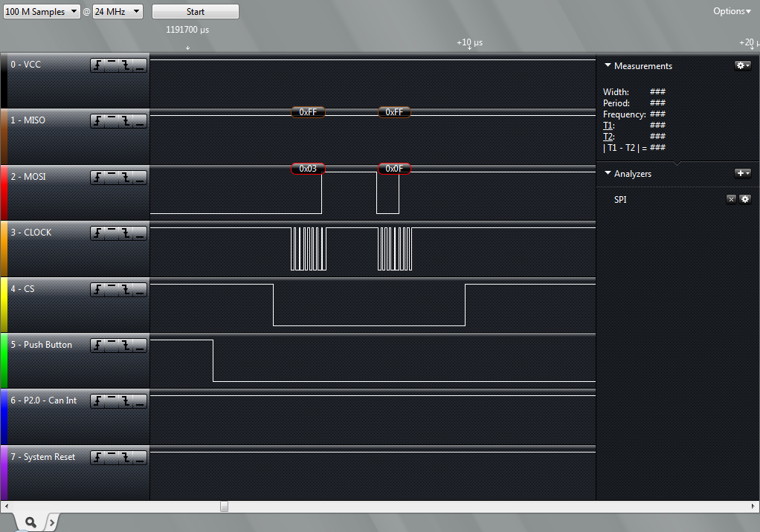
Task: Click the 0x03 MOSI decoded bubble
Action: point(308,169)
